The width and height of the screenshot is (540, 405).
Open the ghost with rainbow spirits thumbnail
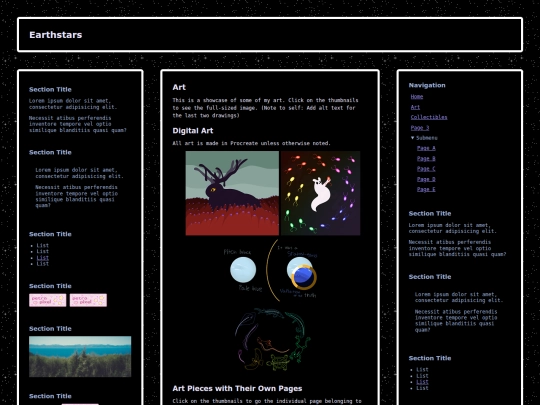321,193
